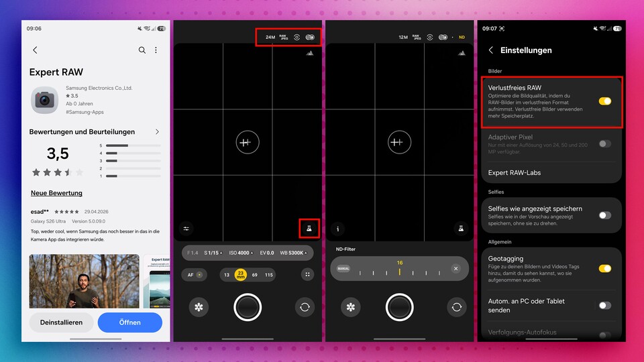
Task: Open the Labs flask icon on the 24M screen
Action: pos(309,229)
